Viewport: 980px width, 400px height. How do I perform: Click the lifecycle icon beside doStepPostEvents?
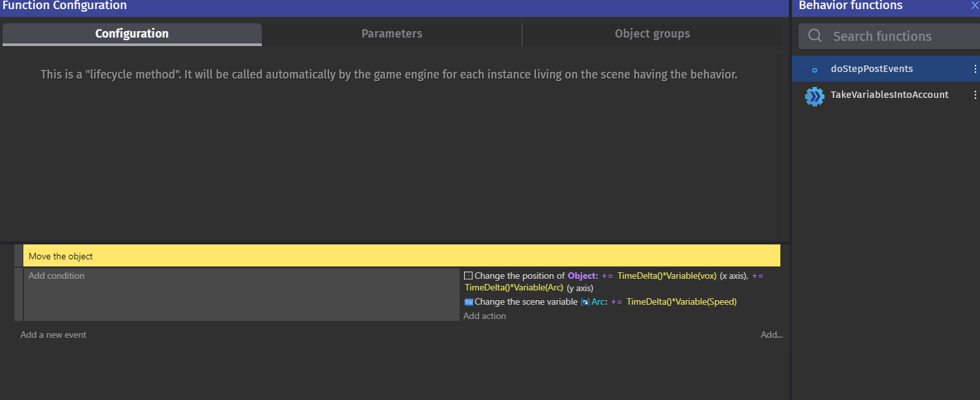point(814,68)
